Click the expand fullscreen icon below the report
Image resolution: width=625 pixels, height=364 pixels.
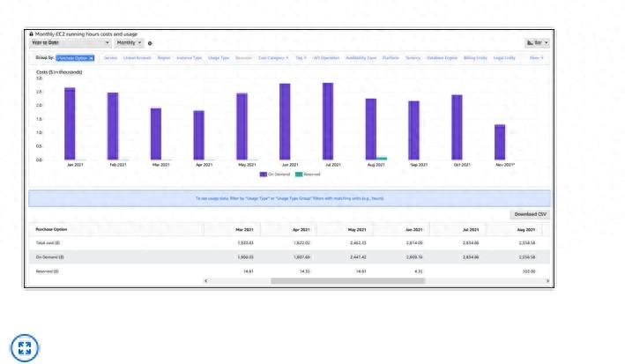pyautogui.click(x=24, y=346)
